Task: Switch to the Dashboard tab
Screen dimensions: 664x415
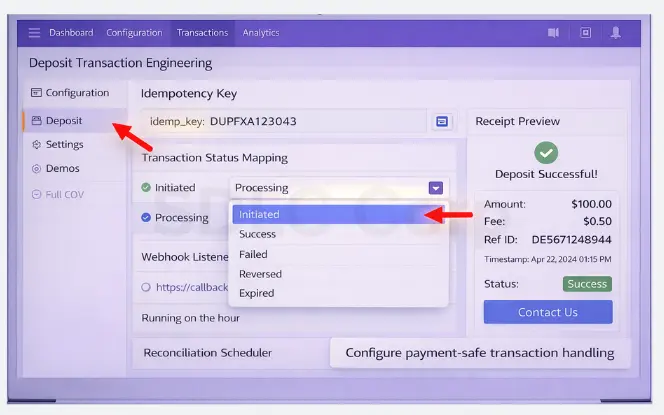Action: [71, 33]
